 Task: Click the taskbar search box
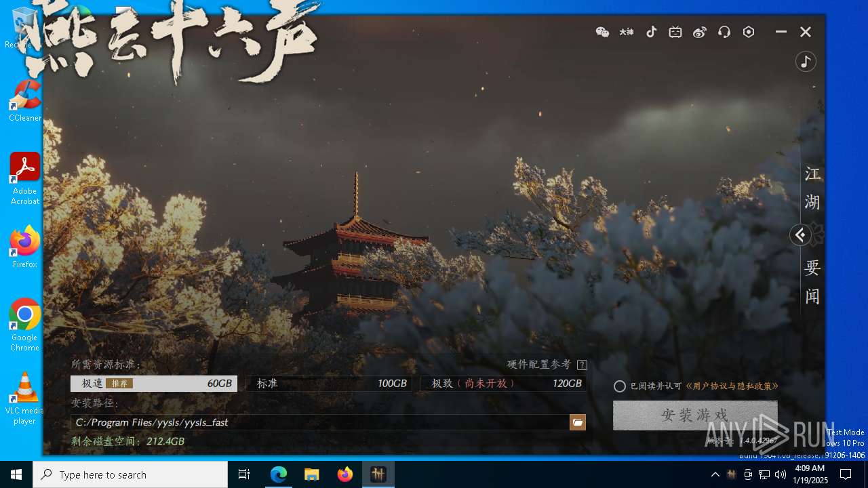tap(130, 474)
